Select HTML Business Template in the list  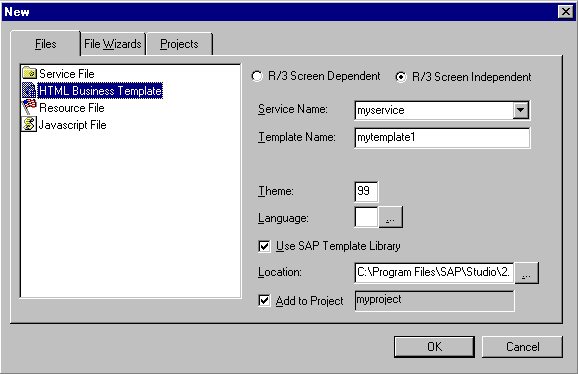pyautogui.click(x=100, y=91)
